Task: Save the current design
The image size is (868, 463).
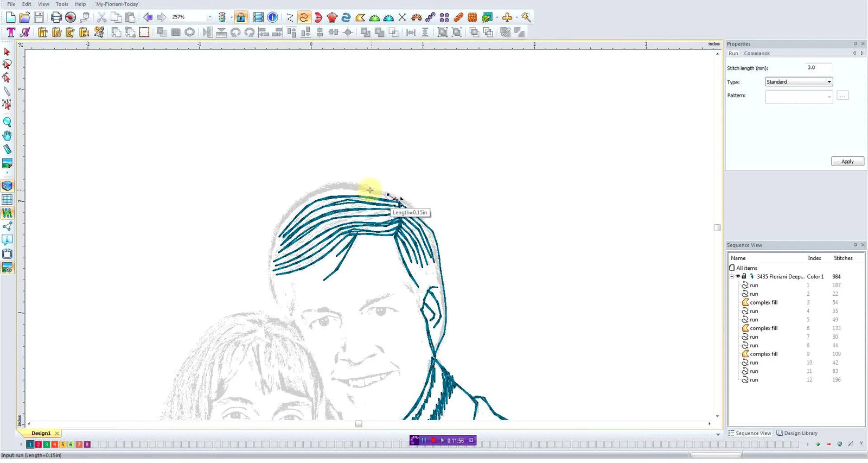Action: click(39, 17)
